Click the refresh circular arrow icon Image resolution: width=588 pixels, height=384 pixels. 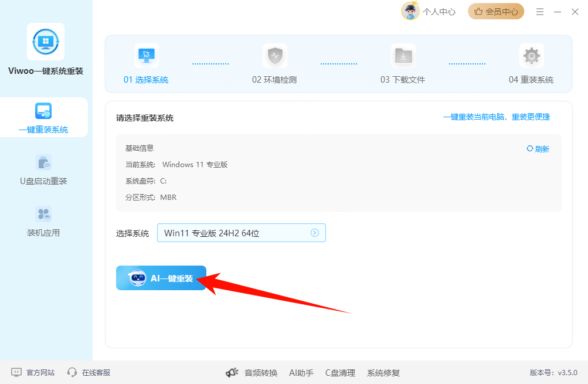coord(529,148)
